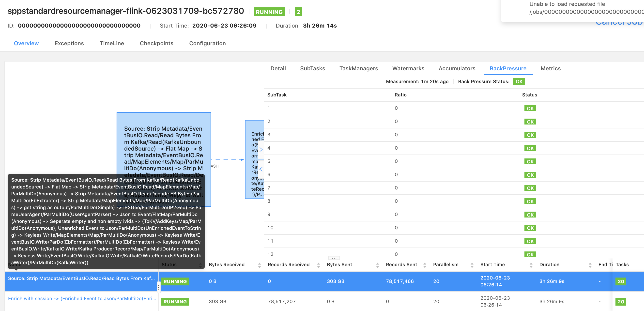Click the green 2 task count badge

point(298,12)
